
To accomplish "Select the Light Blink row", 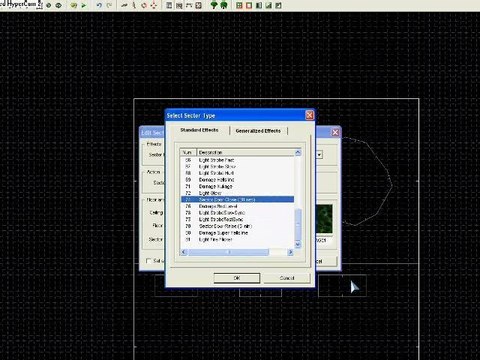I will [237, 193].
